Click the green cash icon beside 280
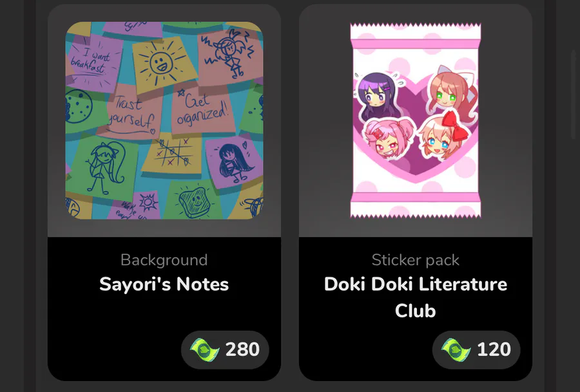The image size is (580, 392). coord(204,350)
